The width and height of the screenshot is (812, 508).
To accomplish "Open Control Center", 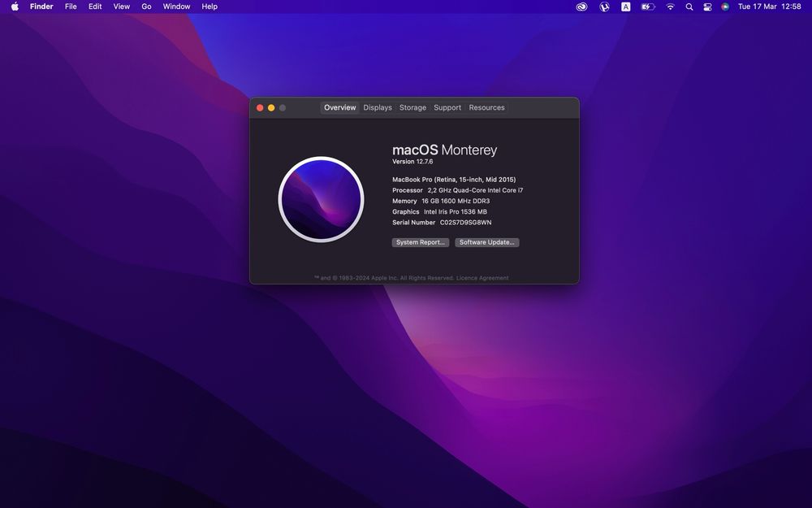I will click(x=707, y=7).
